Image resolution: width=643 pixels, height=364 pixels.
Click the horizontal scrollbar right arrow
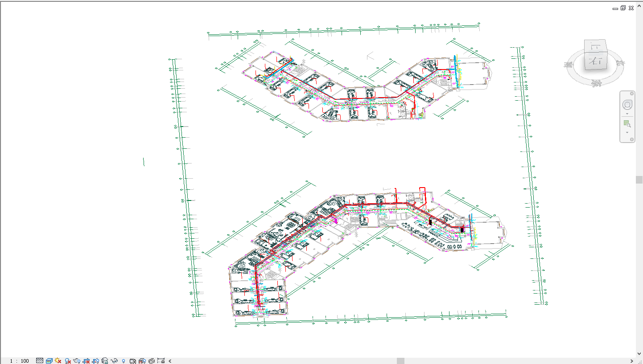click(632, 361)
